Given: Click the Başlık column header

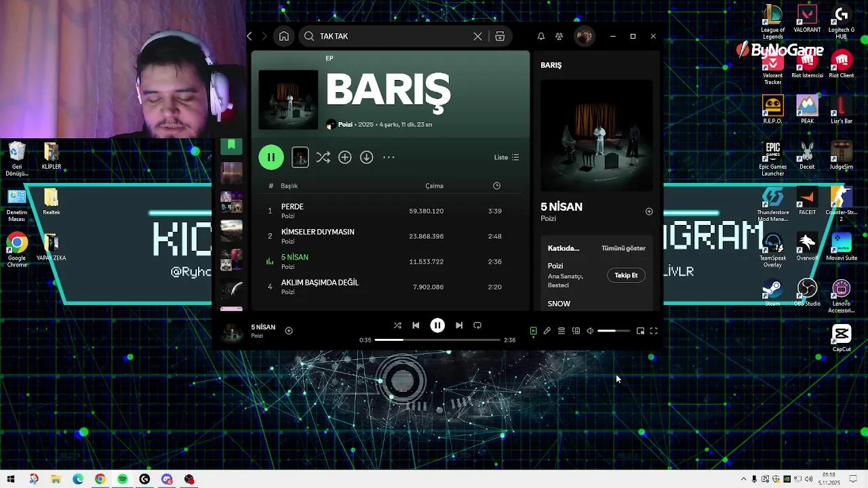Looking at the screenshot, I should coord(289,186).
